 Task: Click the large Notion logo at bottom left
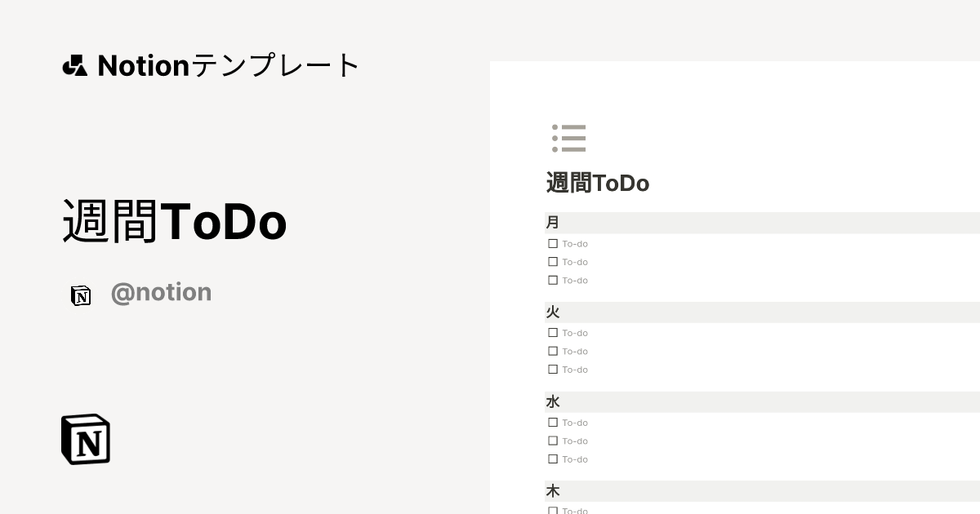tap(86, 439)
